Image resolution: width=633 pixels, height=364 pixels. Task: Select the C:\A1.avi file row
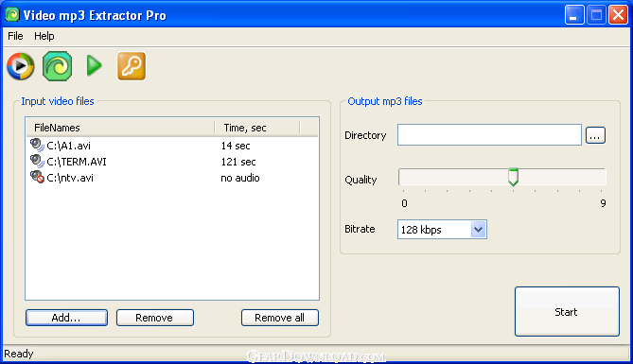pyautogui.click(x=172, y=146)
